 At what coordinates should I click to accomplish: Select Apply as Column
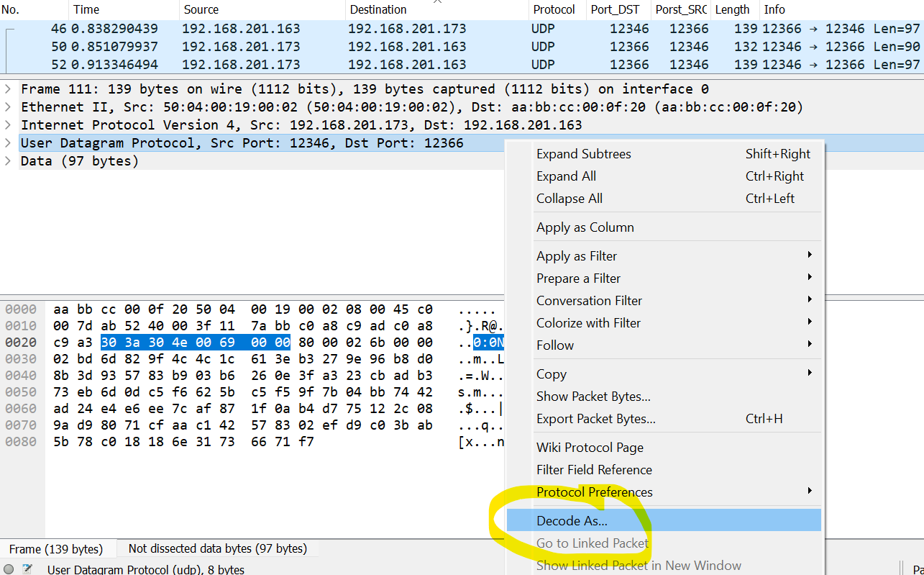[664, 227]
